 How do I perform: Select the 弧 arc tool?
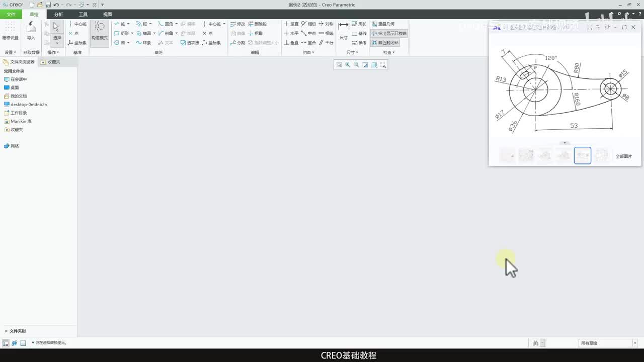141,24
